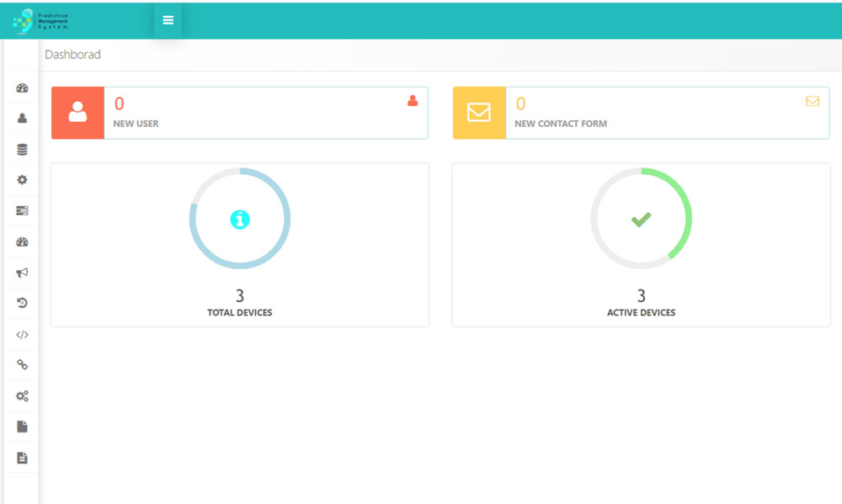Click the file page icon near sidebar bottom

pos(21,427)
